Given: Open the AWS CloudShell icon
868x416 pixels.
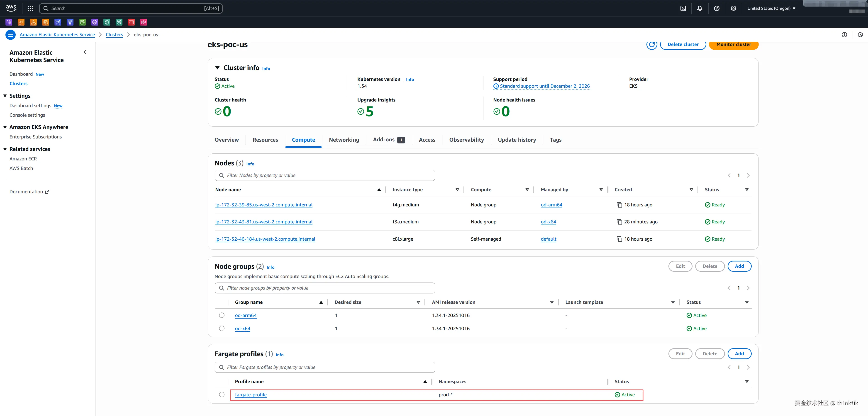Looking at the screenshot, I should point(683,8).
